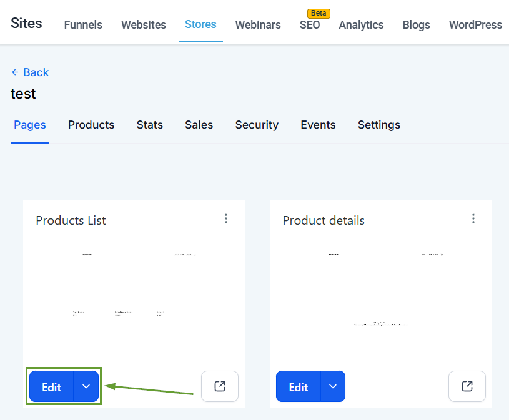Open three-dot menu on Product details card

pos(473,218)
